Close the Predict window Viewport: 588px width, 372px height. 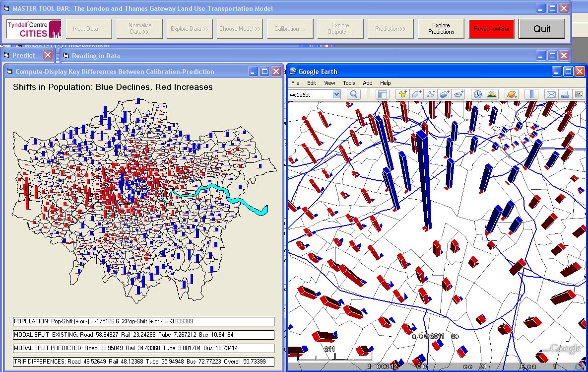[48, 55]
